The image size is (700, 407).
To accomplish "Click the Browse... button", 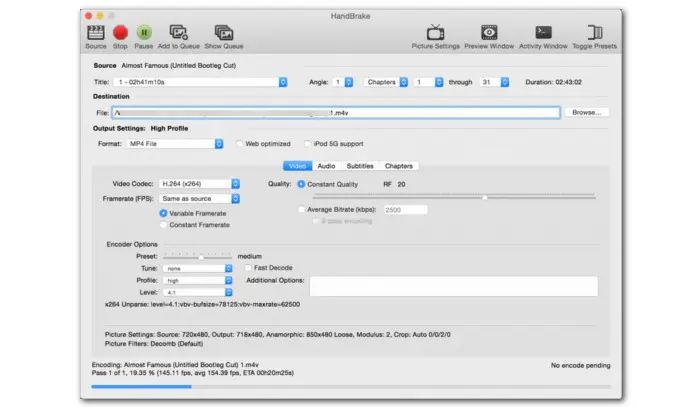I will click(586, 113).
